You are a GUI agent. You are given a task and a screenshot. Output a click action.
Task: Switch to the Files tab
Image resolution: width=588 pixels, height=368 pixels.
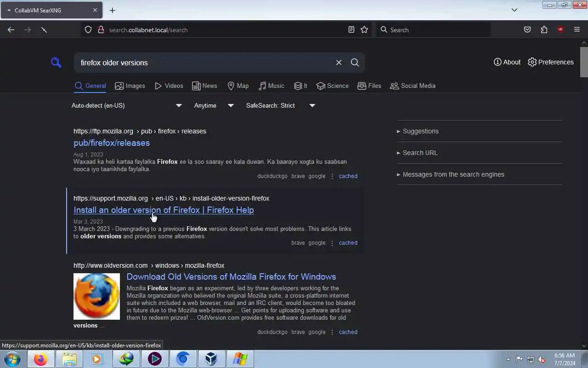click(369, 86)
